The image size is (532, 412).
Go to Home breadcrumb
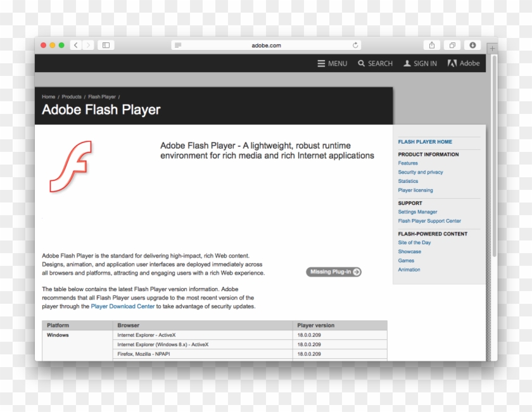coord(49,97)
